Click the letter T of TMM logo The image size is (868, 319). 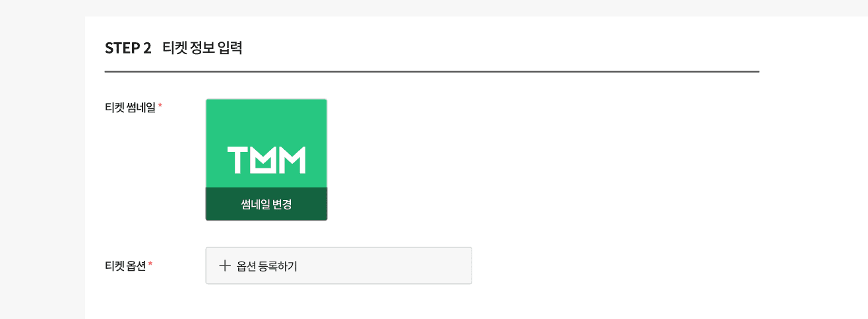coord(237,160)
